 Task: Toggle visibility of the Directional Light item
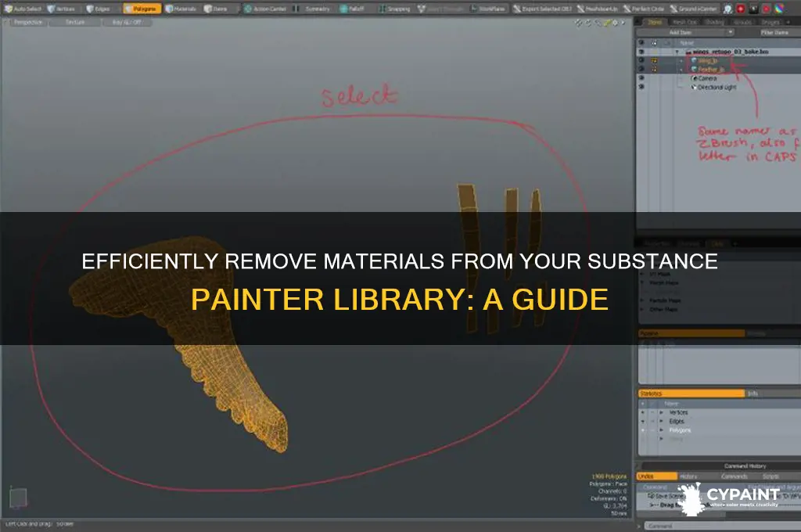(641, 87)
